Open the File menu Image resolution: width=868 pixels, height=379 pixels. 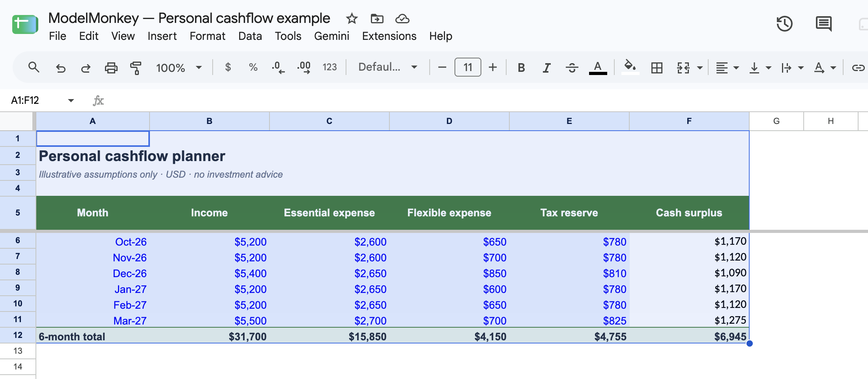[57, 36]
